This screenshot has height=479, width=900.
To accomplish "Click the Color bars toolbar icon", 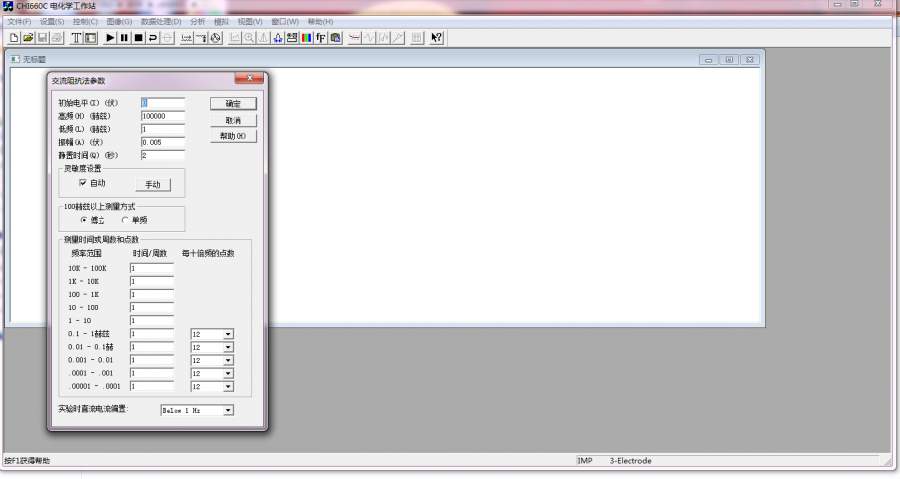I will (x=307, y=38).
